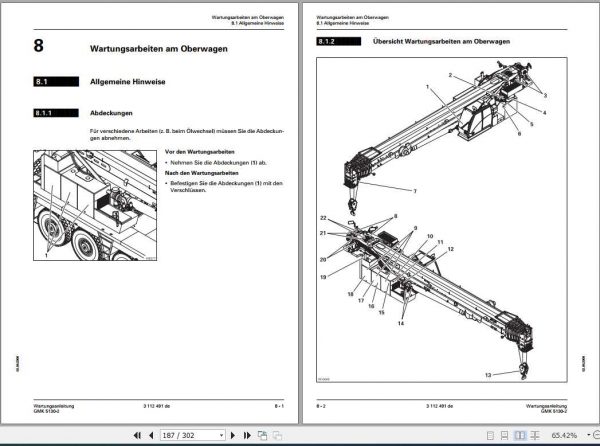
Task: Click the next view icon
Action: (x=277, y=436)
